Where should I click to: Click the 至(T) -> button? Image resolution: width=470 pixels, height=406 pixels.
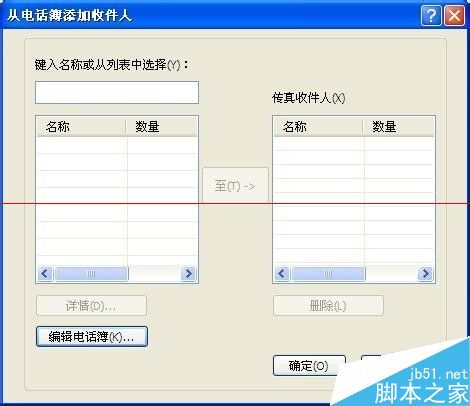tap(235, 185)
